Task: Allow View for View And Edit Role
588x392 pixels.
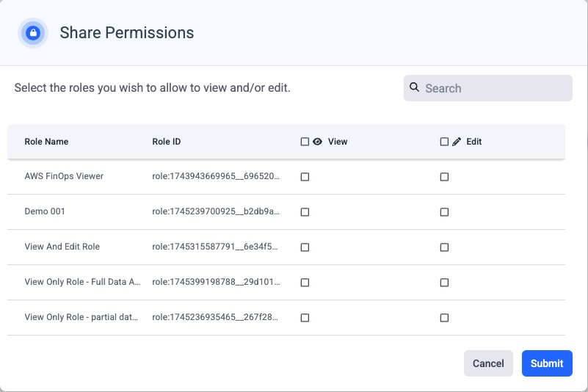Action: click(x=305, y=247)
